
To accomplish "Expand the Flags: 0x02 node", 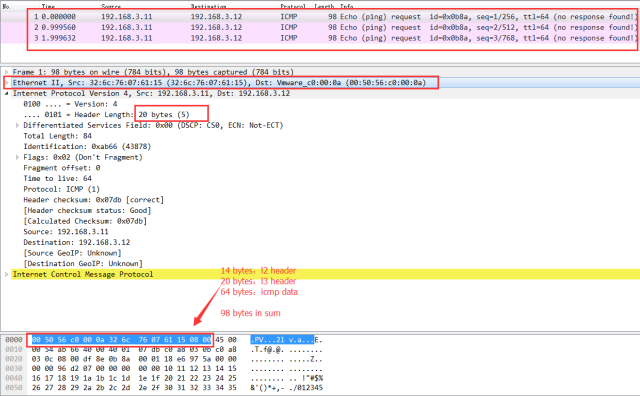I will click(x=17, y=157).
